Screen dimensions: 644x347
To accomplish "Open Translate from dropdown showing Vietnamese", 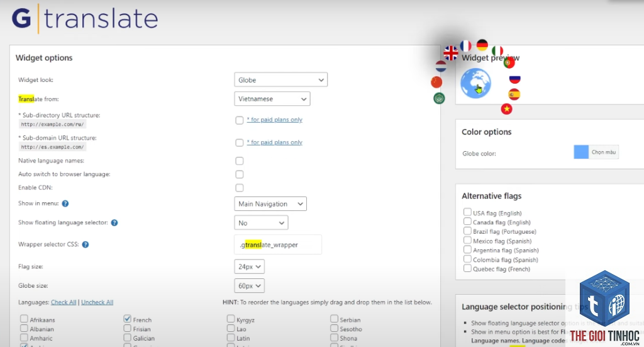I will pos(272,99).
